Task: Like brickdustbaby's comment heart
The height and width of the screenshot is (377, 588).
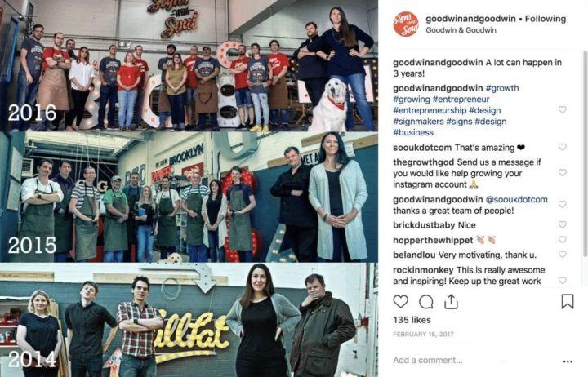Action: (562, 224)
